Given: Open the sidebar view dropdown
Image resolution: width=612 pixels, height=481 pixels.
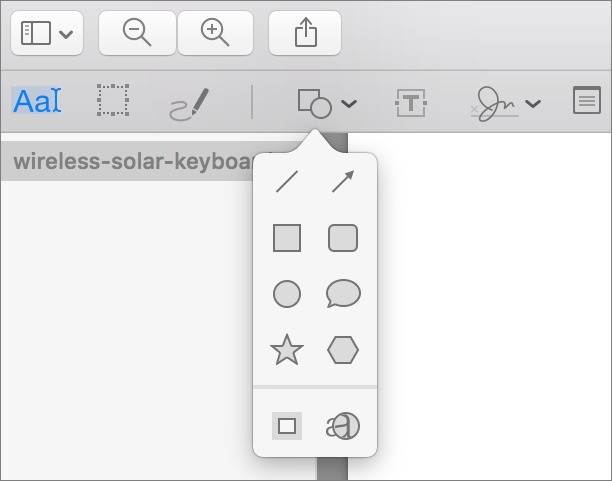Looking at the screenshot, I should (x=46, y=33).
